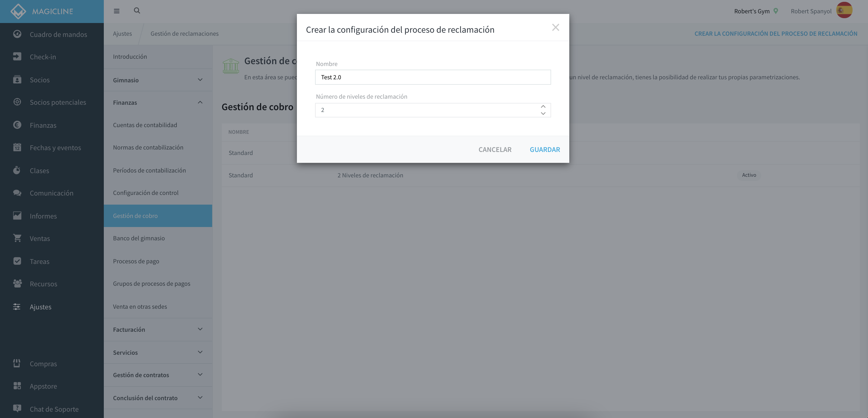Click the Nombre text field

click(433, 77)
